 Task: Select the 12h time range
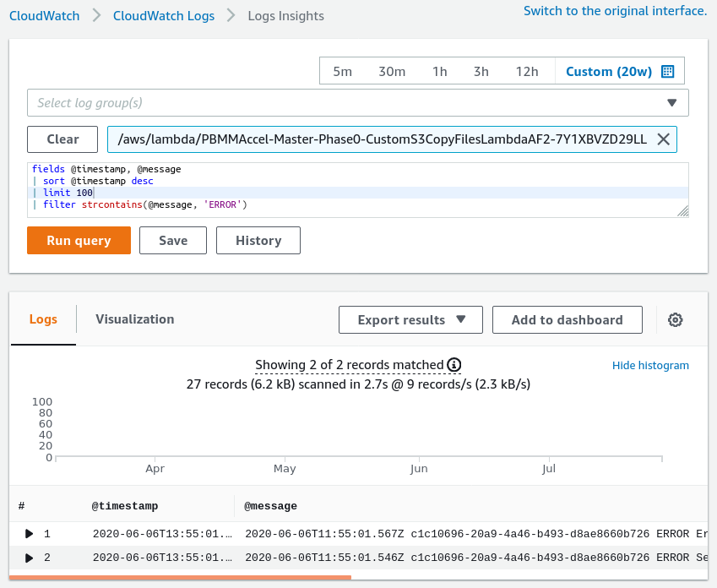tap(526, 72)
